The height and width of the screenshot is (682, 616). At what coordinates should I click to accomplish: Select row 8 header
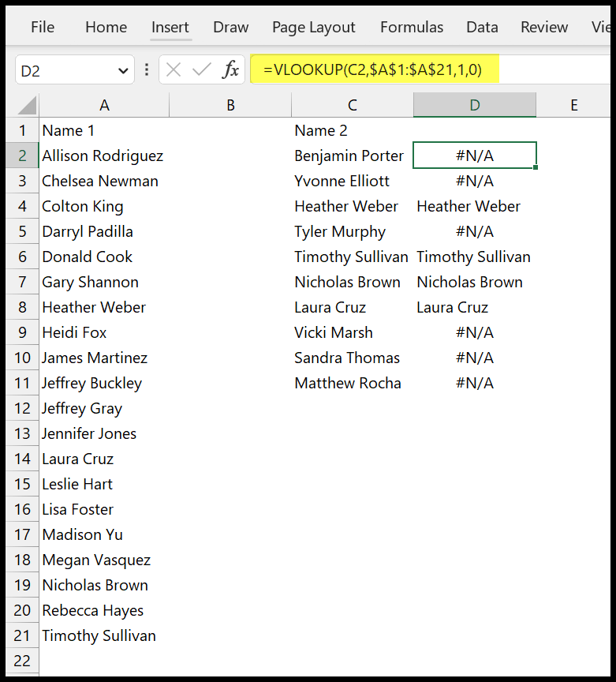pyautogui.click(x=22, y=307)
